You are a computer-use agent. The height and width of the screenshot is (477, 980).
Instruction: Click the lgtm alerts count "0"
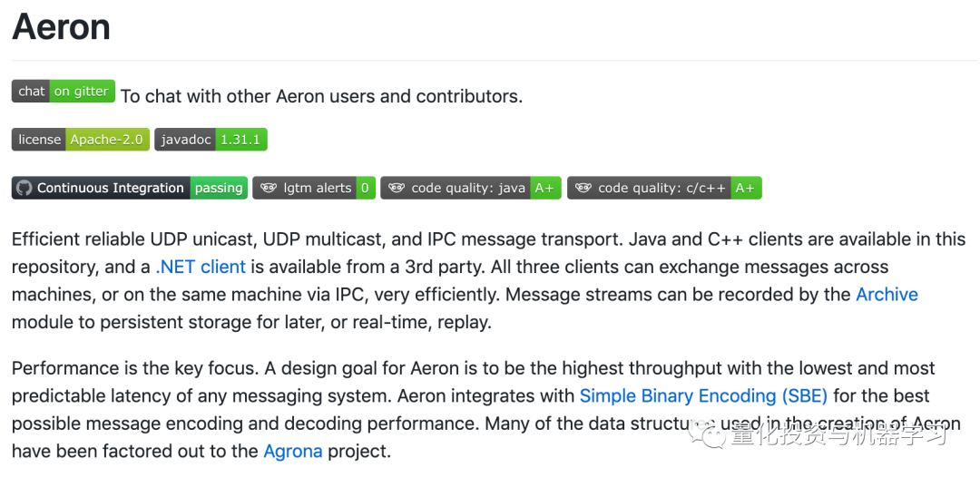365,188
